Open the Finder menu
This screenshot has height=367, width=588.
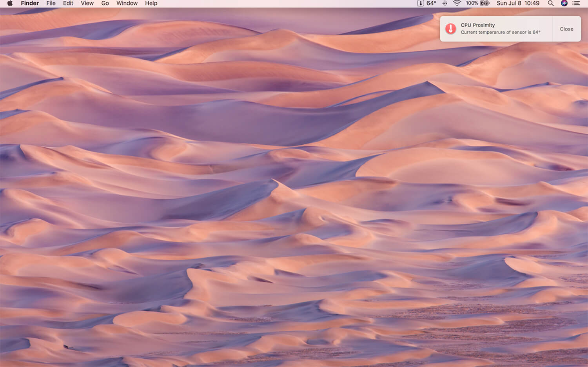point(30,3)
